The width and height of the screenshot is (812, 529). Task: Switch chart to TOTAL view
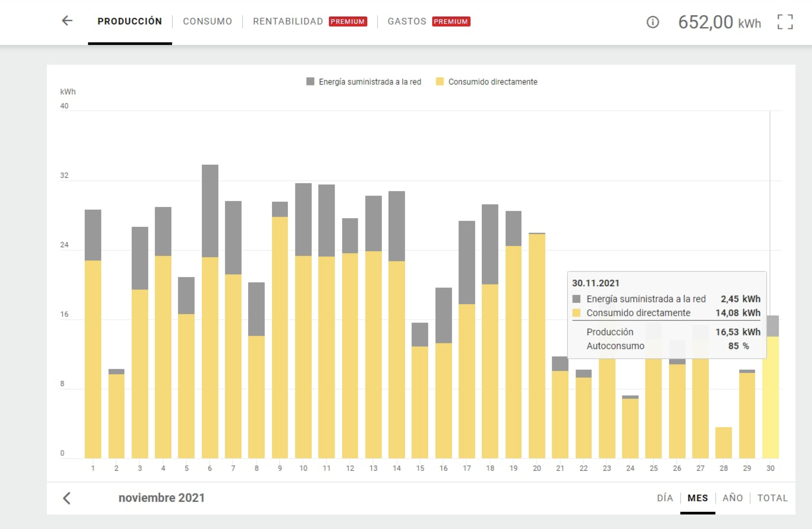772,498
